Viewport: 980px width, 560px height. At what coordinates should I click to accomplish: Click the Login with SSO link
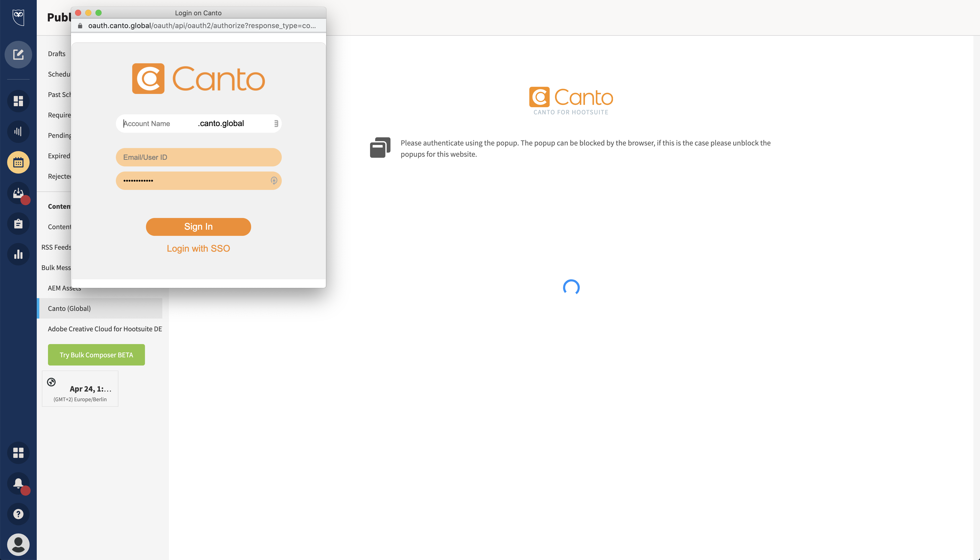pos(198,248)
